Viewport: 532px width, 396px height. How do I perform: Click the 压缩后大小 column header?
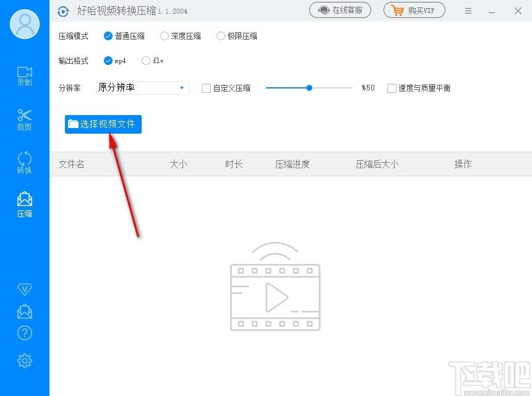pyautogui.click(x=377, y=164)
